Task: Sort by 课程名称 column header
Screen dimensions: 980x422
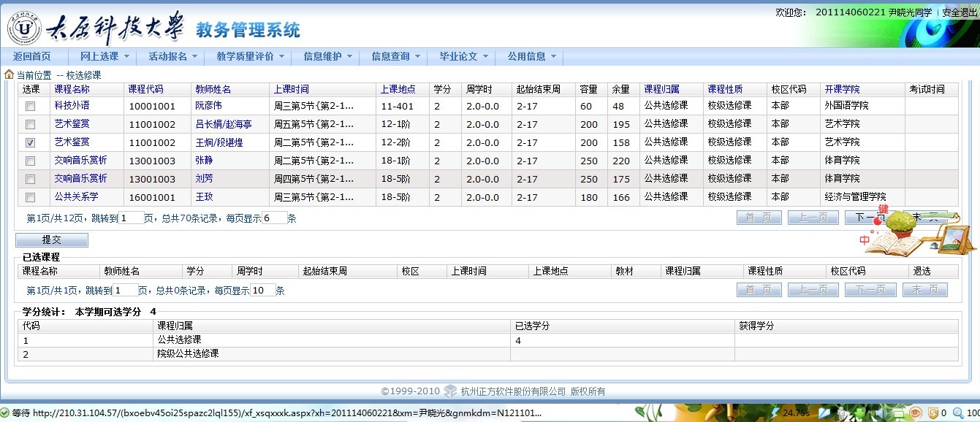Action: [72, 89]
